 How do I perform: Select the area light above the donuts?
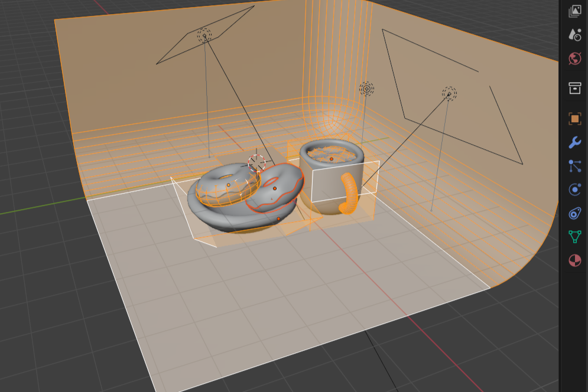(204, 35)
